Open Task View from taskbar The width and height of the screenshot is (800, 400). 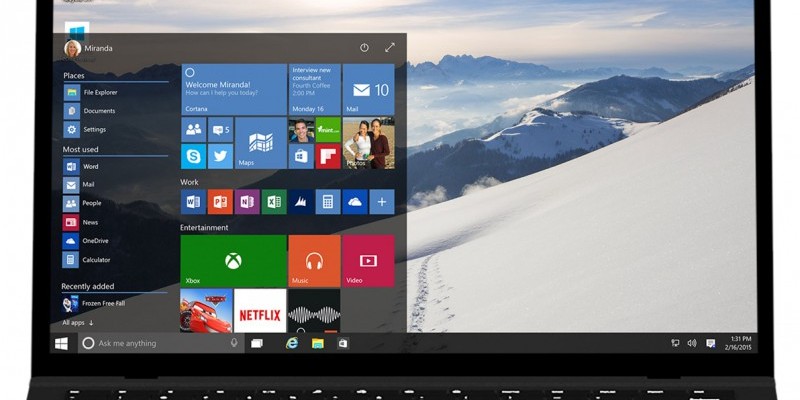(x=257, y=343)
